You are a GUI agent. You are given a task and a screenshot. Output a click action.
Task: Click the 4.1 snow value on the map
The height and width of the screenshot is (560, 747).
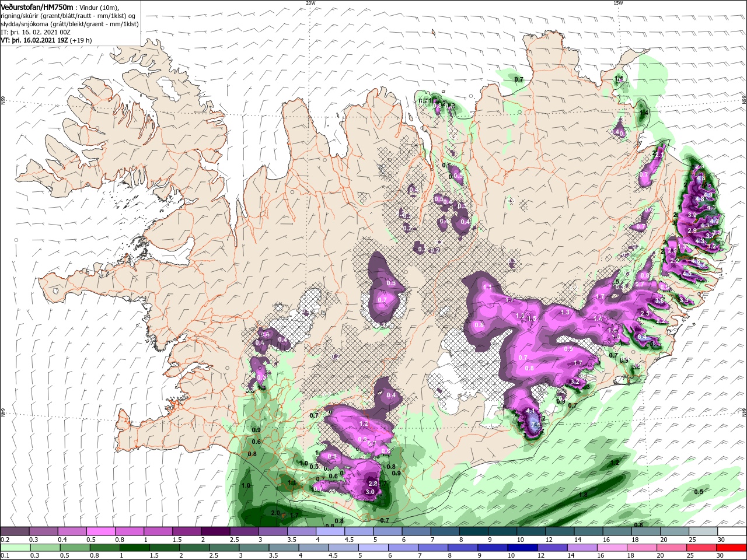530,411
